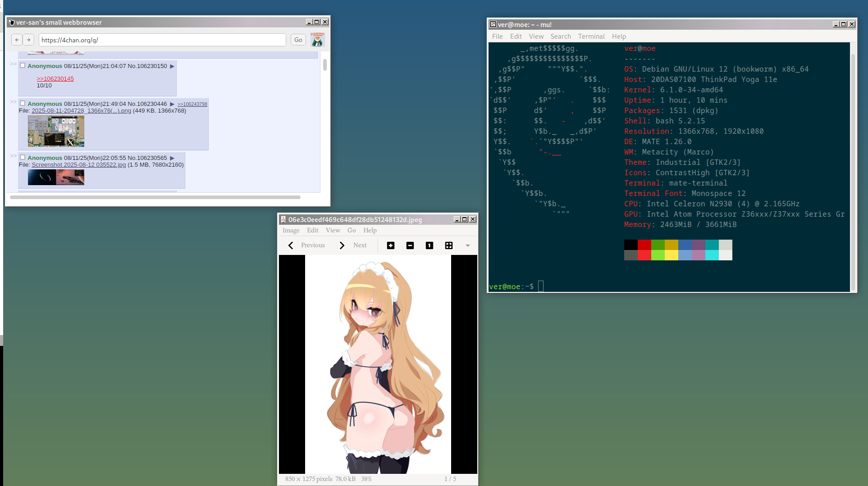Click the webbrowser window title bar icon
Image resolution: width=868 pixels, height=486 pixels.
(12, 22)
